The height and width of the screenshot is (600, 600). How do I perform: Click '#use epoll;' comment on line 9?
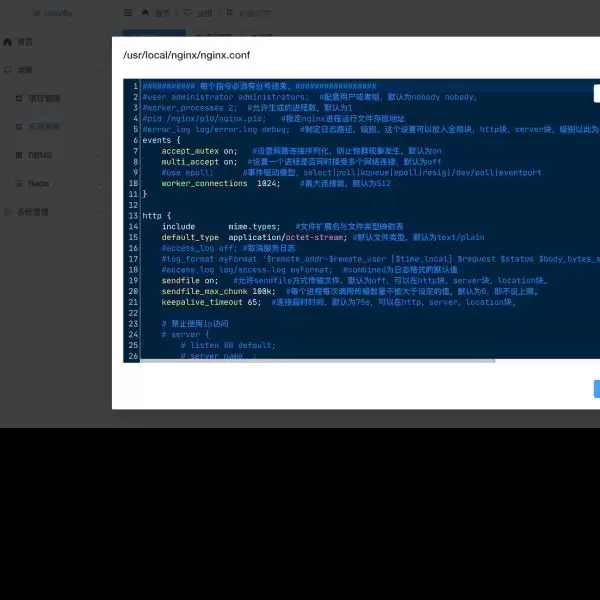[187, 173]
